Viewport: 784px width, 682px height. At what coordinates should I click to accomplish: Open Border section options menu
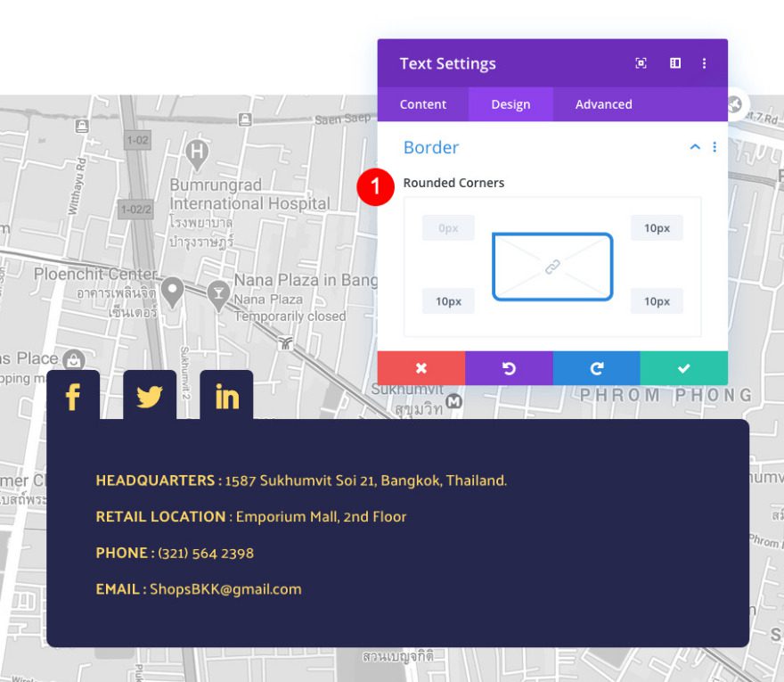(715, 147)
